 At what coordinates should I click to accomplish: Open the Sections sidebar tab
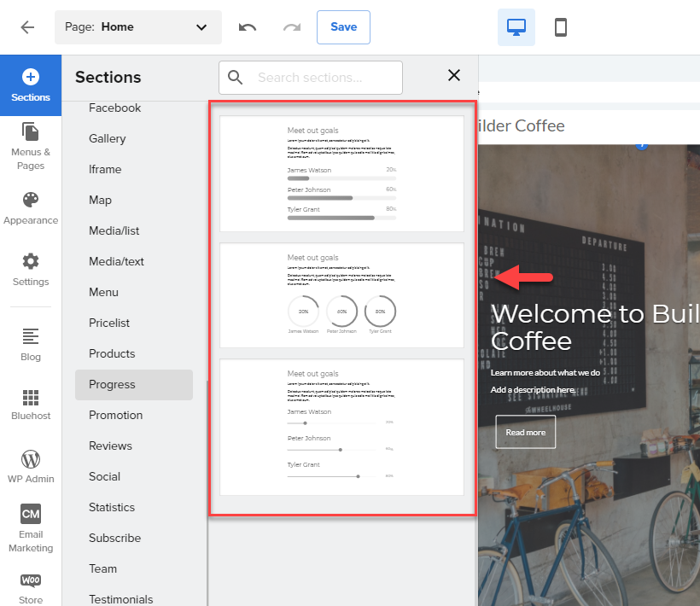(x=31, y=85)
